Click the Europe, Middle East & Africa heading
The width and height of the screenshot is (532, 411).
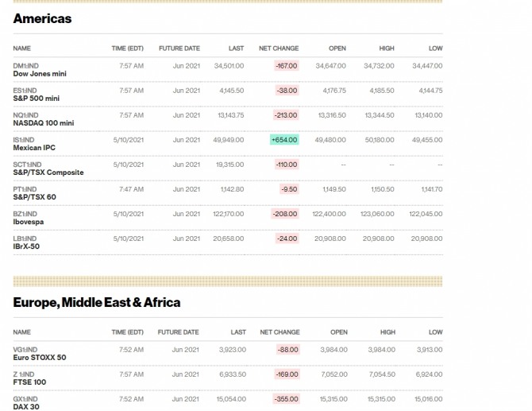point(97,302)
